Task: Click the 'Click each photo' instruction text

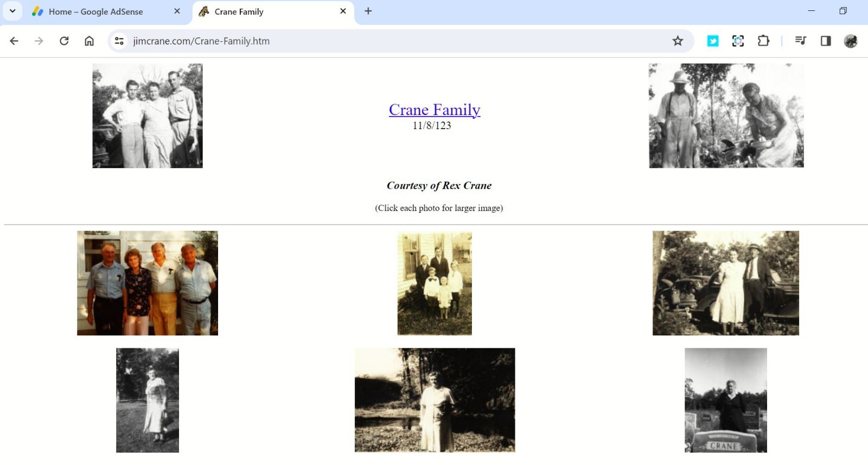Action: [439, 208]
